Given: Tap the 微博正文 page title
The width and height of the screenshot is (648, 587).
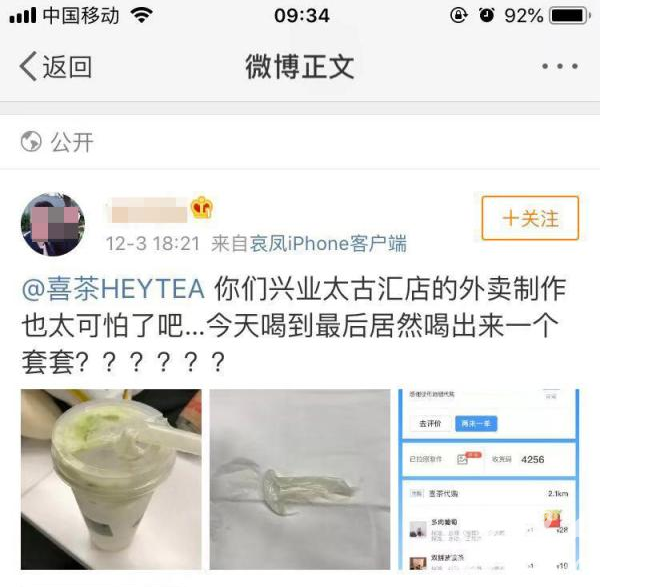Looking at the screenshot, I should click(300, 66).
